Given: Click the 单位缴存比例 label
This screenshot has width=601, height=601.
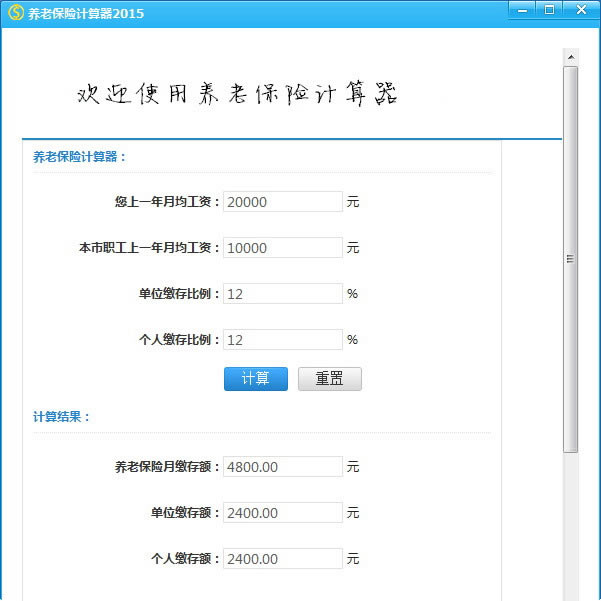Looking at the screenshot, I should pos(179,294).
